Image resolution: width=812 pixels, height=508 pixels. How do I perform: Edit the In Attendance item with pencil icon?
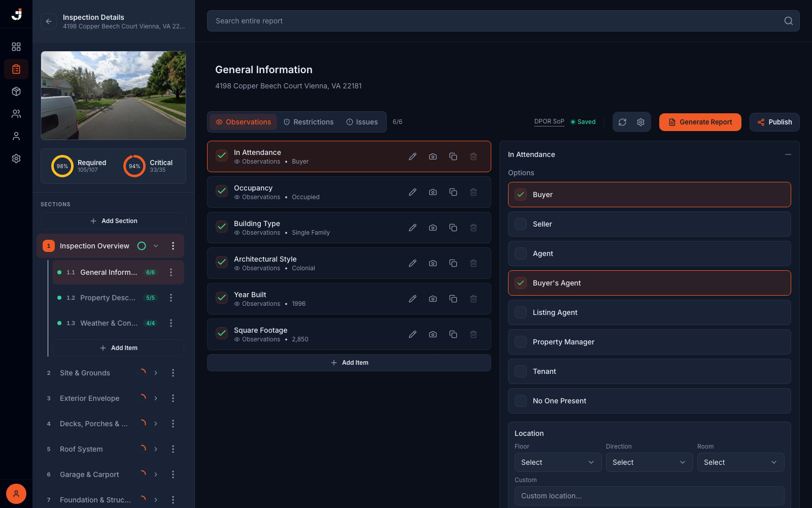point(413,156)
